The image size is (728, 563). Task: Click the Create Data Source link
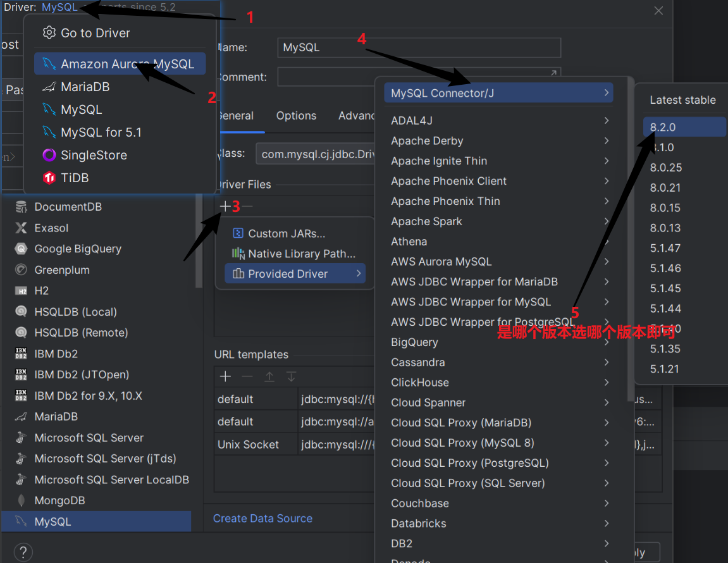[x=262, y=519]
